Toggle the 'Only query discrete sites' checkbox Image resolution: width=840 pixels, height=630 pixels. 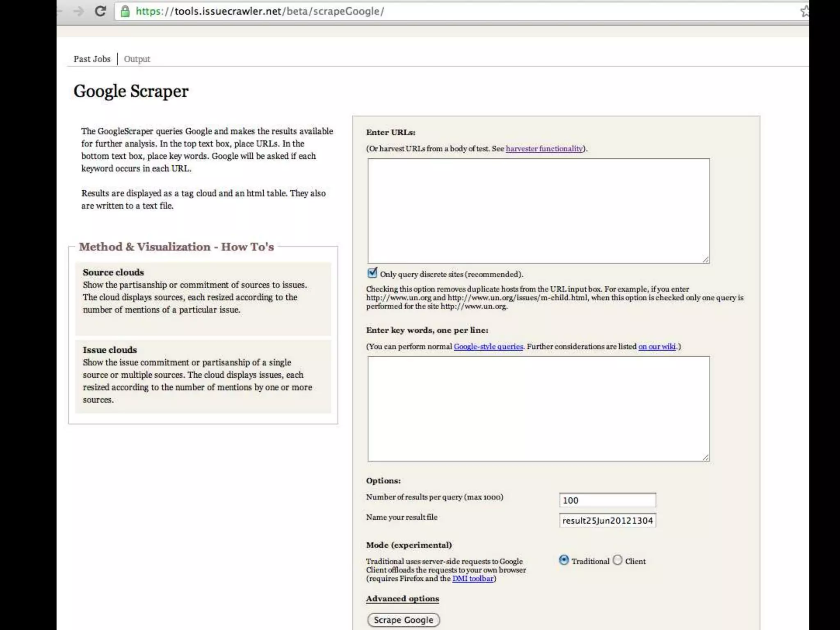click(372, 273)
